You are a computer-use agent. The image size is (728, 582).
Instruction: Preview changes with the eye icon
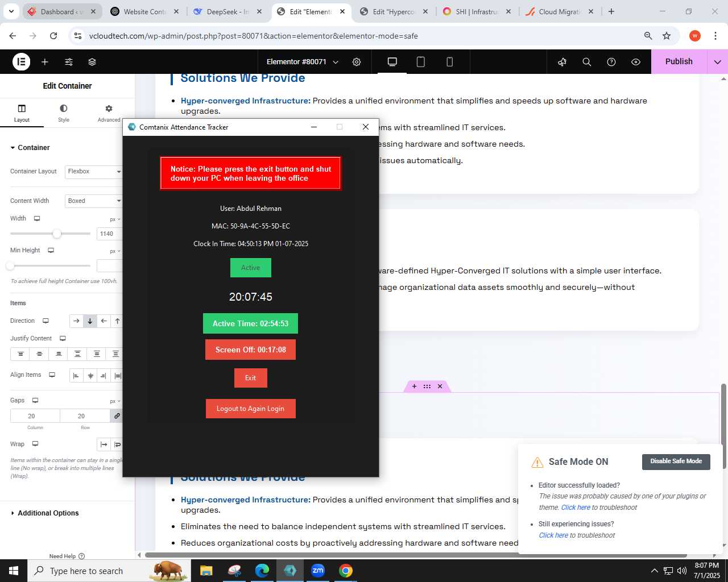pos(636,62)
